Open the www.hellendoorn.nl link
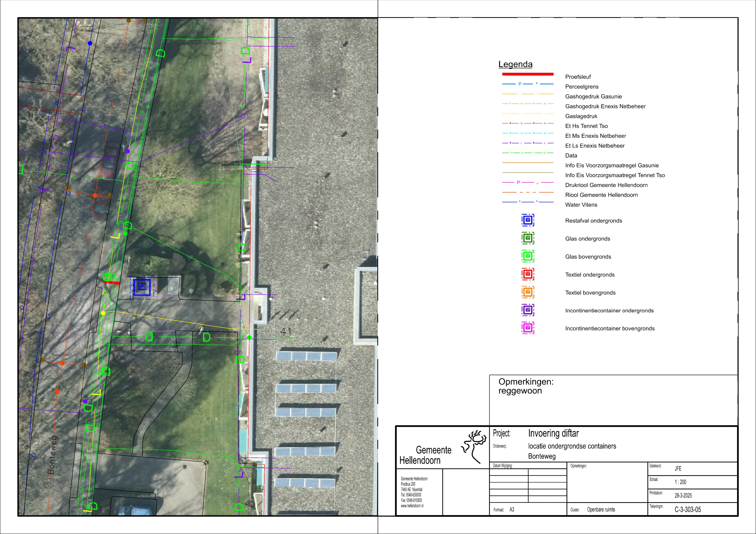 412,506
